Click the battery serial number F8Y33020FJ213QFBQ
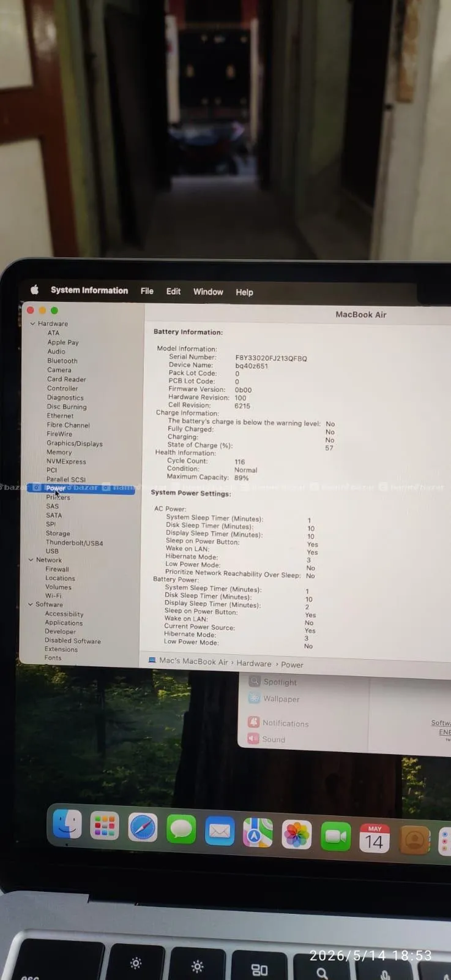 click(x=271, y=358)
